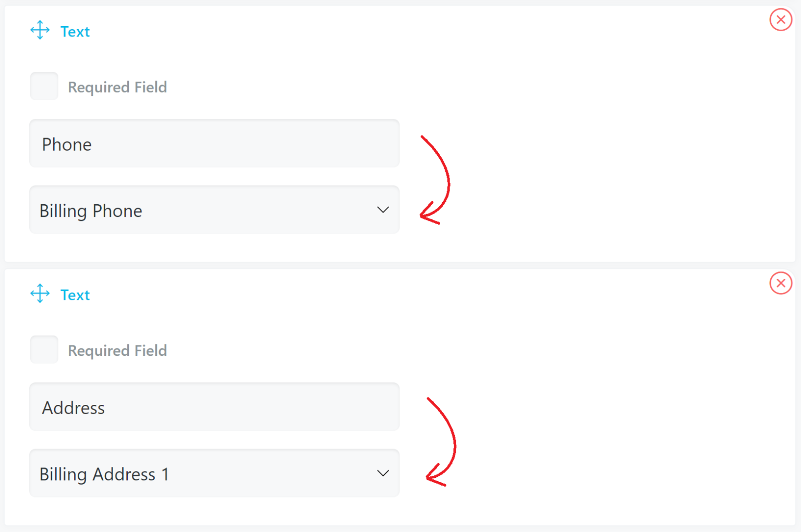Expand the dropdown below the Address label
Image resolution: width=801 pixels, height=532 pixels.
(214, 474)
